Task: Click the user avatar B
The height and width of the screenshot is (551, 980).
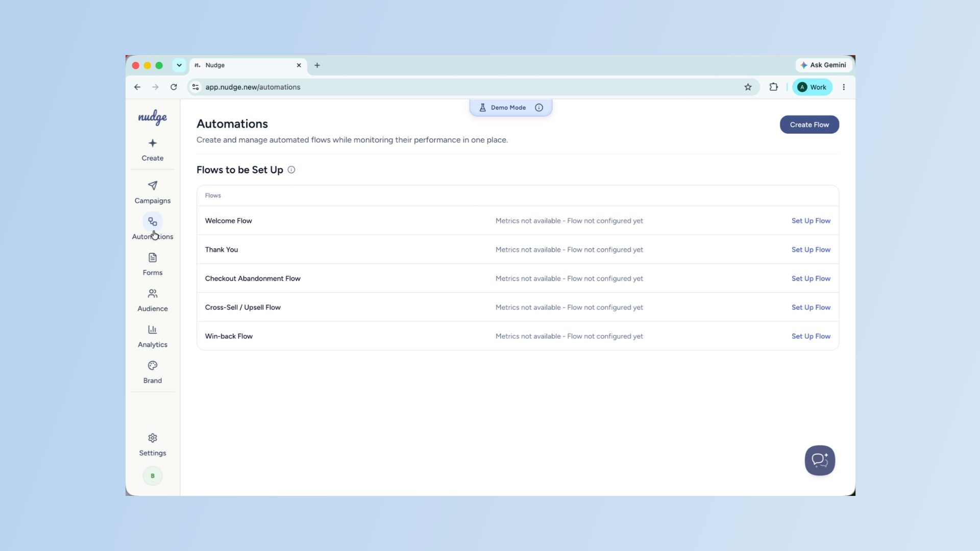Action: click(153, 476)
